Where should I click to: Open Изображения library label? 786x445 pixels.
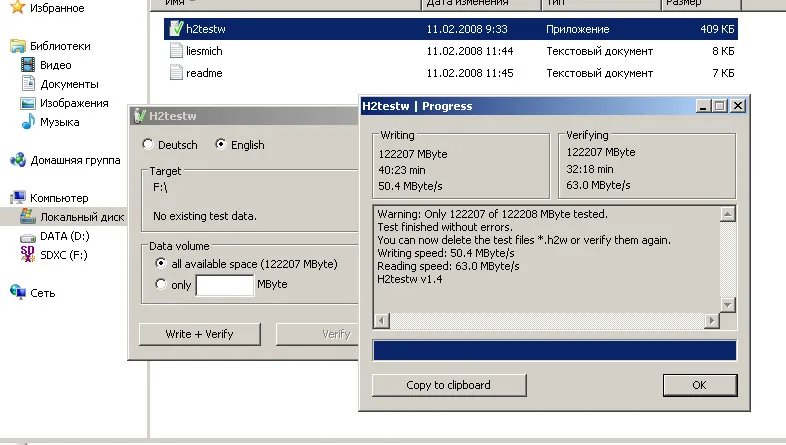[74, 103]
